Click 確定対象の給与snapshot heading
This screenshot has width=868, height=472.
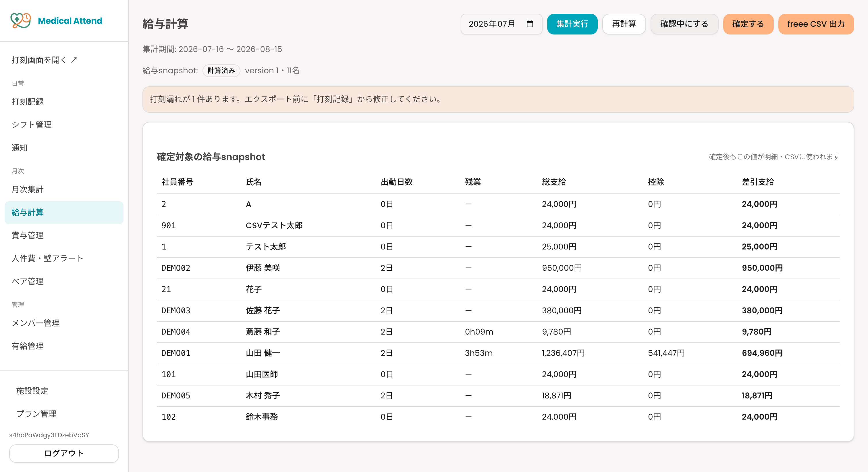pos(211,157)
